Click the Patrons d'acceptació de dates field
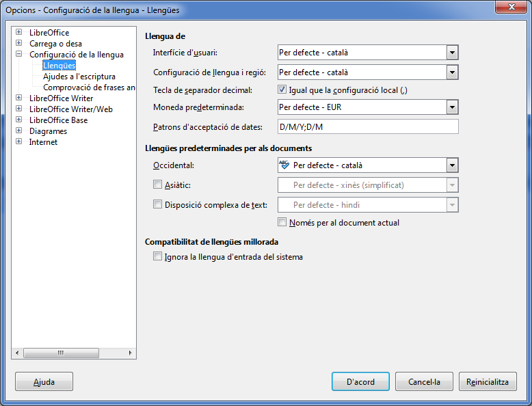 pyautogui.click(x=367, y=126)
